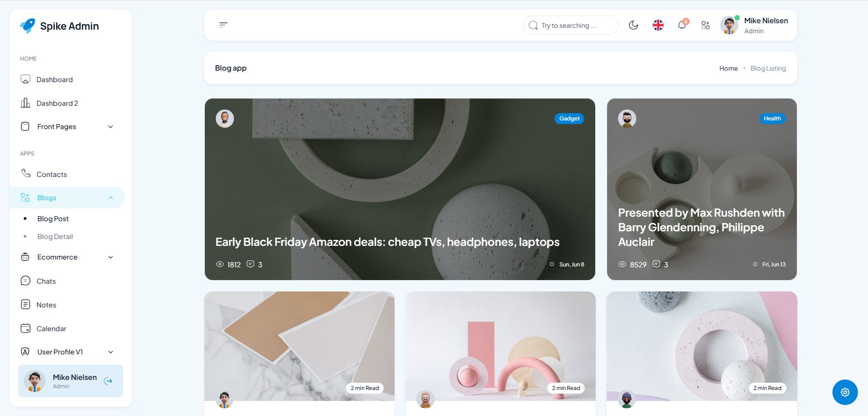Image resolution: width=868 pixels, height=416 pixels.
Task: Expand the Front Pages menu
Action: click(67, 127)
